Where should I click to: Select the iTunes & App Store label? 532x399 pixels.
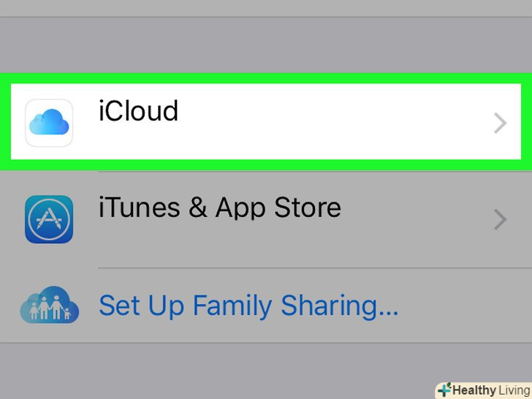tap(219, 208)
